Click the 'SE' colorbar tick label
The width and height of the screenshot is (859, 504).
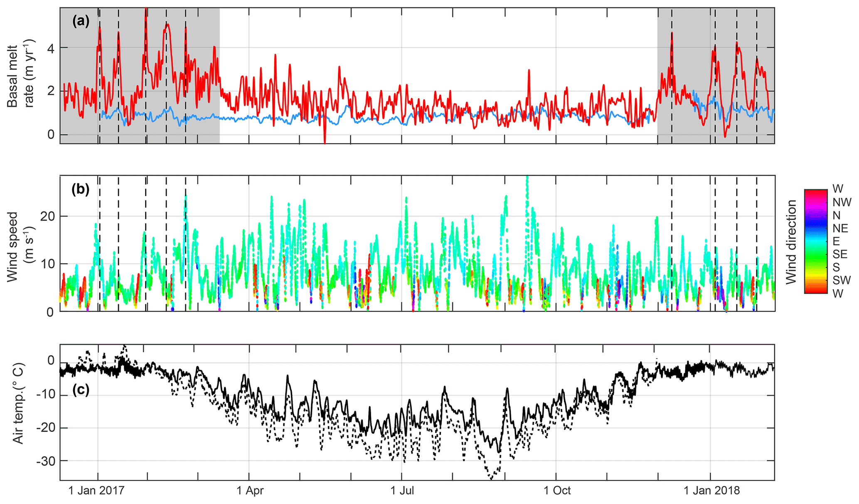tap(839, 254)
